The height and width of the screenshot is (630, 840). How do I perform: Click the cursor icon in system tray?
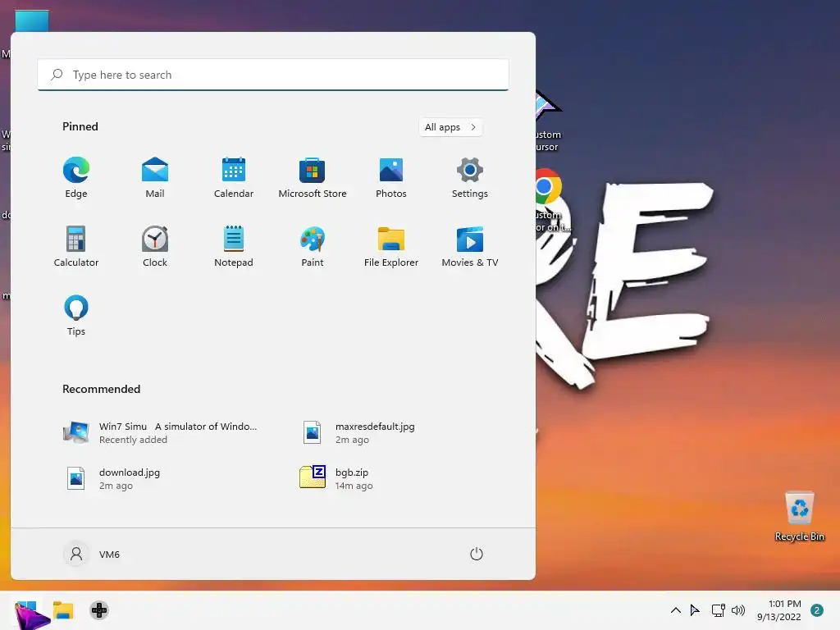(x=695, y=610)
